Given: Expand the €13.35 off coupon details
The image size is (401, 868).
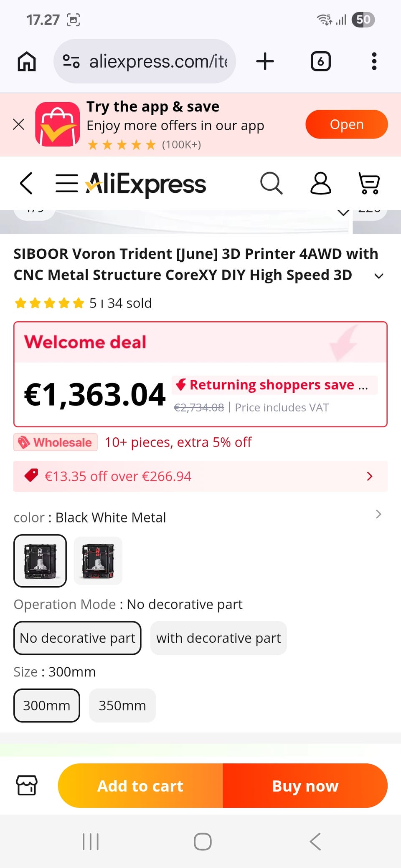Looking at the screenshot, I should tap(369, 476).
